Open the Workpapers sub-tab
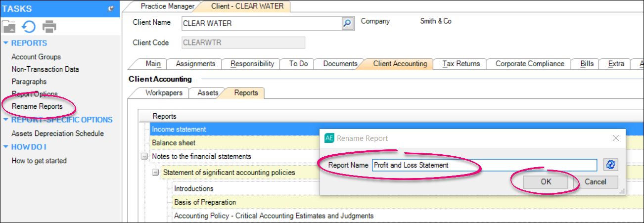Viewport: 644px width, 223px height. click(x=164, y=92)
